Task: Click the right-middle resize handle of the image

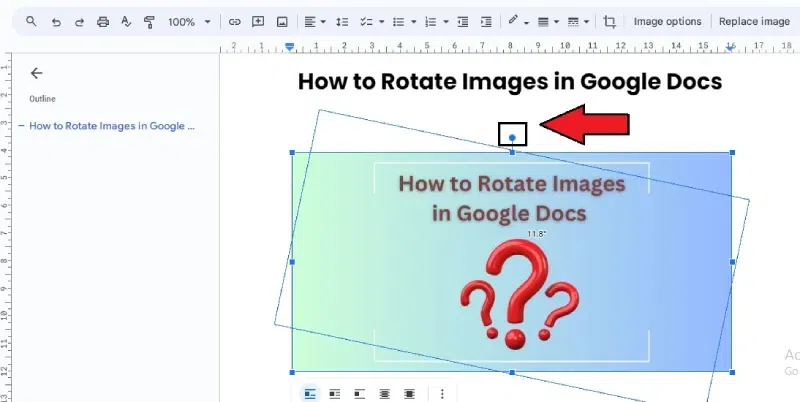Action: 733,262
